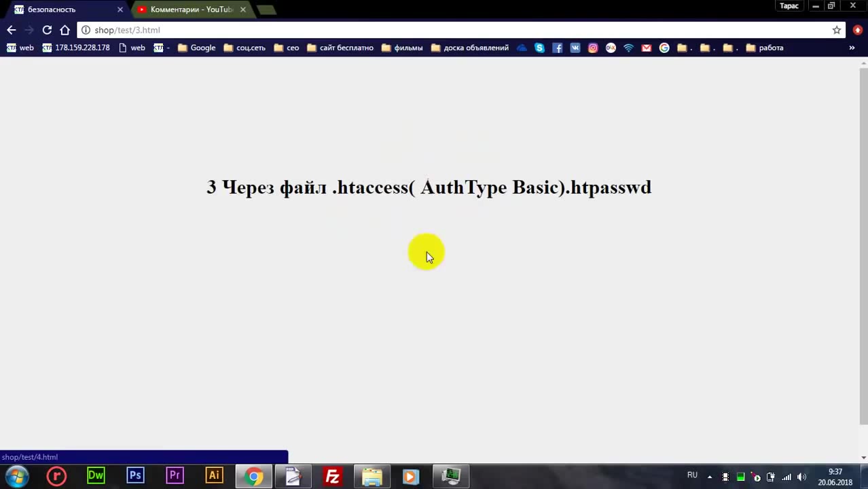
Task: Show hidden system tray icons
Action: click(710, 477)
